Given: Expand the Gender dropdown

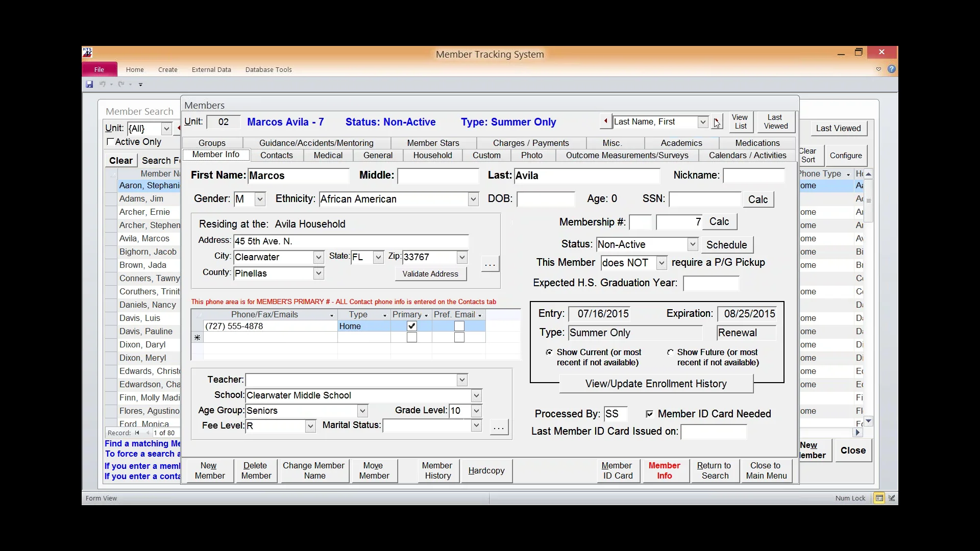Looking at the screenshot, I should [x=260, y=199].
